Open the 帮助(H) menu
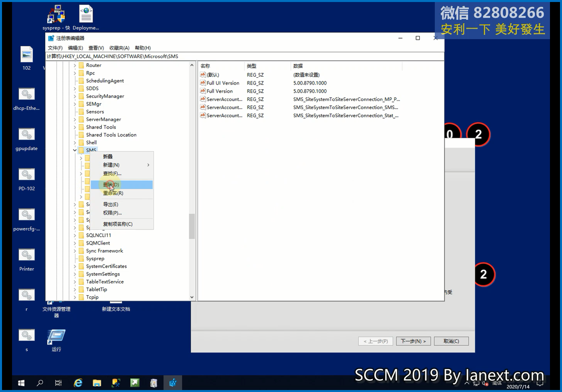 [x=143, y=48]
